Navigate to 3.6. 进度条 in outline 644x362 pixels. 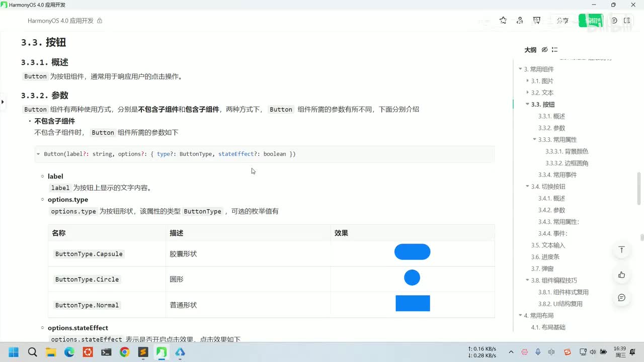coord(545,257)
